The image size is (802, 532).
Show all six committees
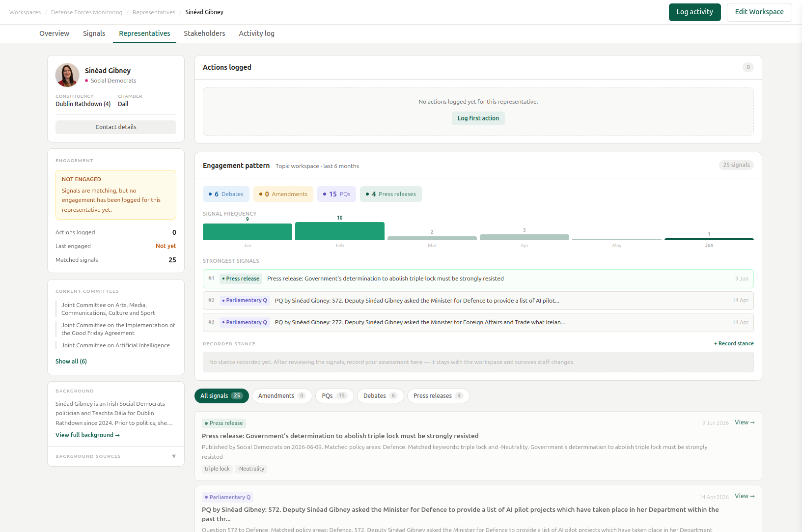click(x=71, y=361)
